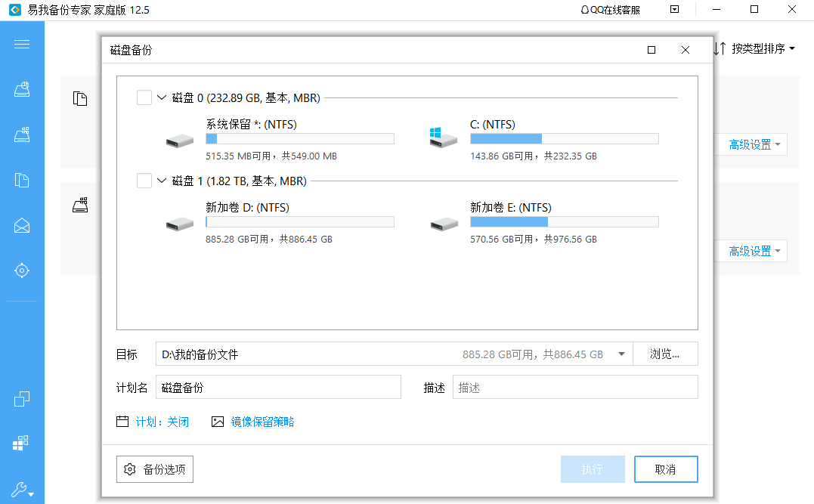This screenshot has height=504, width=814.
Task: Click the disk backup sidebar icon
Action: tap(22, 90)
